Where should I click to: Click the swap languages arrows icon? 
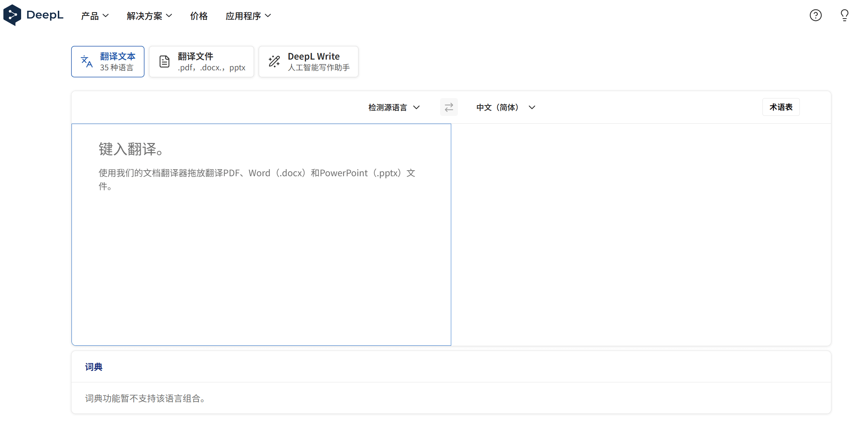pyautogui.click(x=449, y=107)
